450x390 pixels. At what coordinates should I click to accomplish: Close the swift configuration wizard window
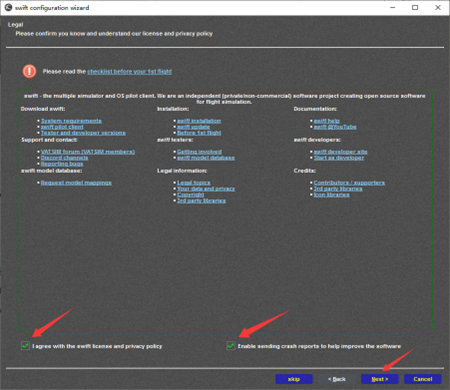click(x=438, y=7)
